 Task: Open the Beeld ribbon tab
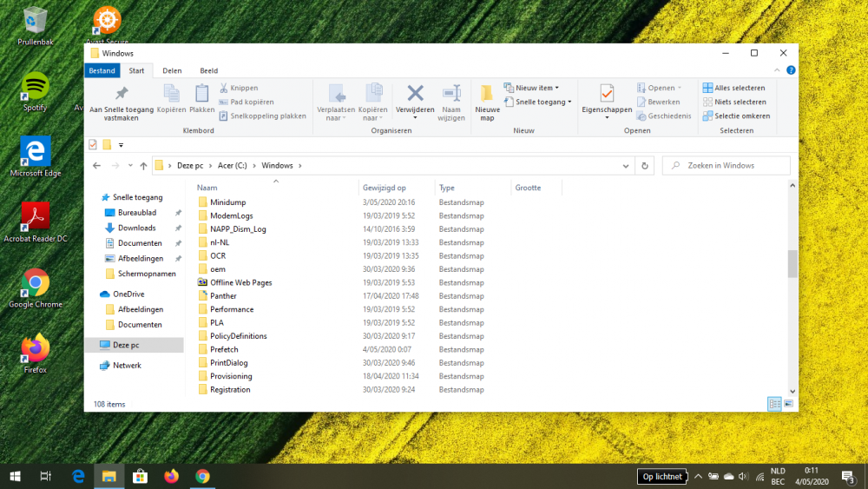pos(209,70)
